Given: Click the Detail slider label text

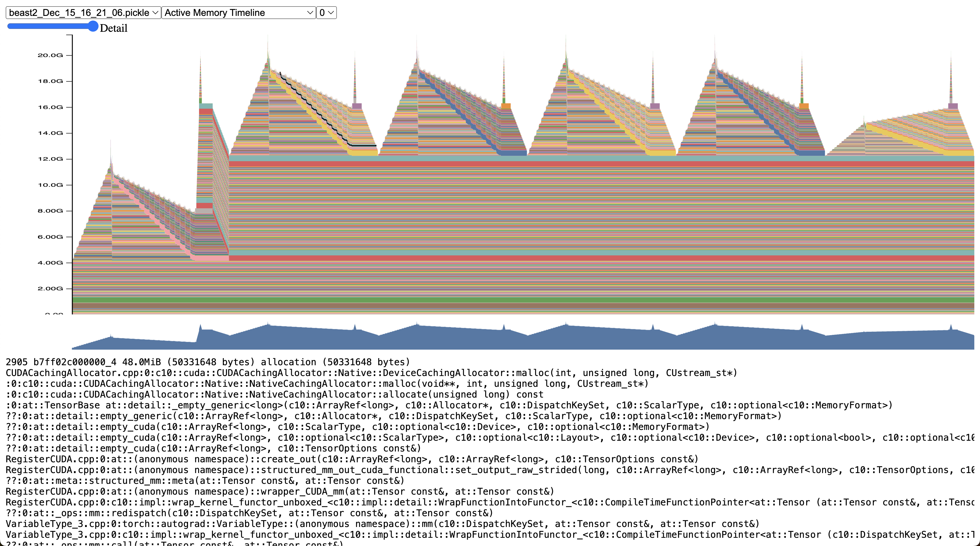Looking at the screenshot, I should [113, 28].
